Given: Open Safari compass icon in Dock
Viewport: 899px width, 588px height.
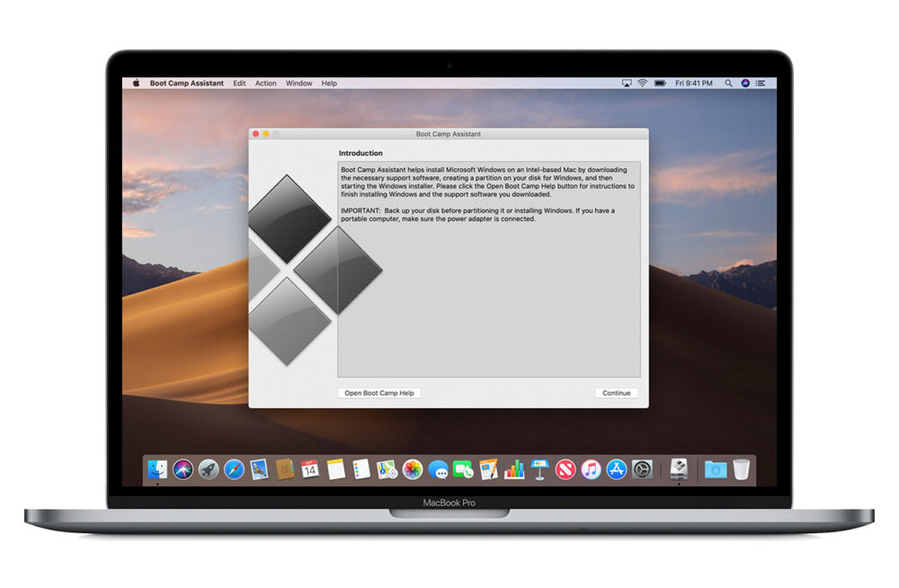Looking at the screenshot, I should coord(234,469).
